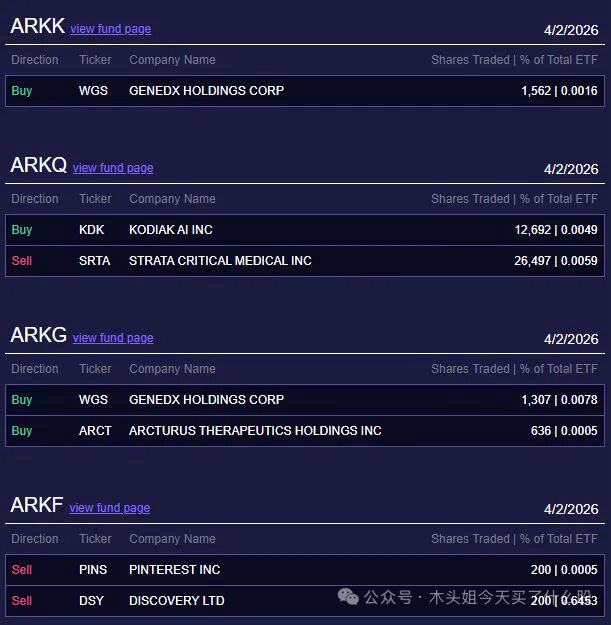
Task: Click the WGS ticker in the ARKG table
Action: pyautogui.click(x=93, y=400)
